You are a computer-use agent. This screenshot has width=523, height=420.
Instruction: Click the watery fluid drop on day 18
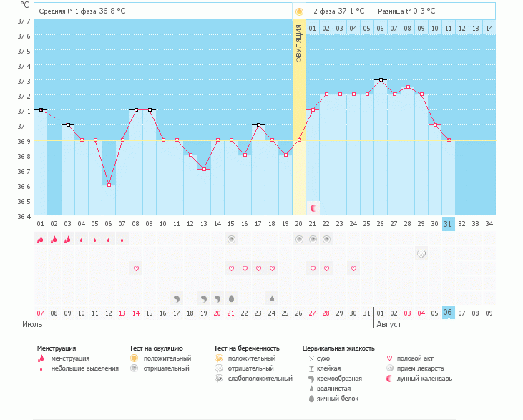tap(272, 297)
